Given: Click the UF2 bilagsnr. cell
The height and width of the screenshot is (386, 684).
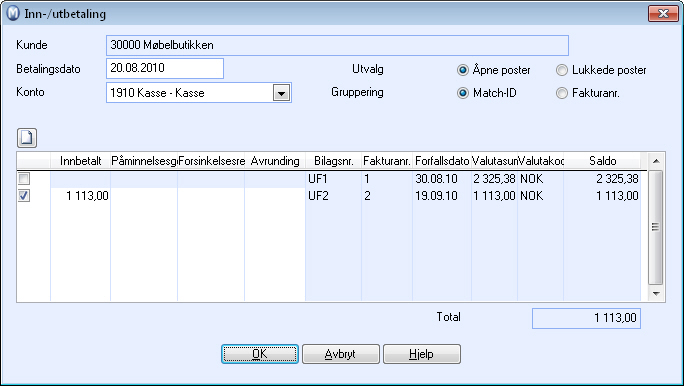Looking at the screenshot, I should 334,196.
